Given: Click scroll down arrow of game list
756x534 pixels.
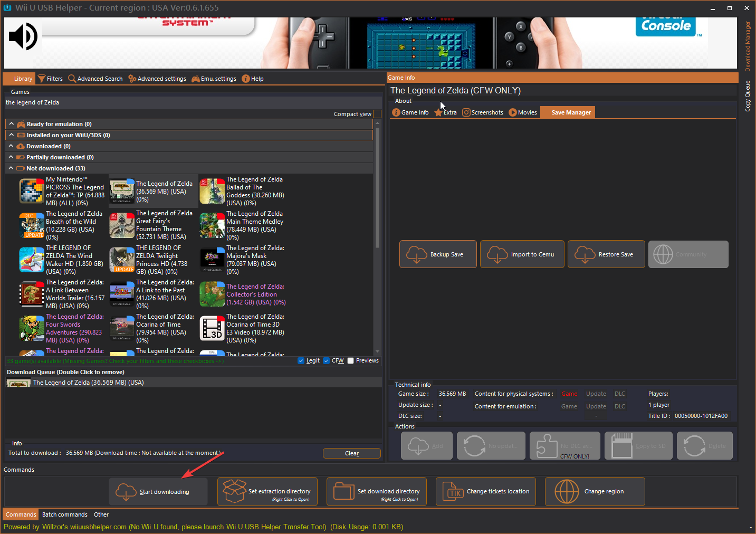Looking at the screenshot, I should tap(377, 351).
